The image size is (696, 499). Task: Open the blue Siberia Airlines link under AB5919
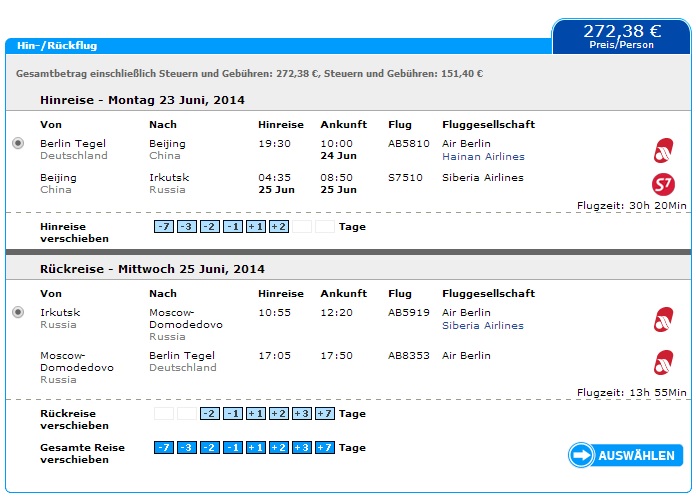pos(482,326)
